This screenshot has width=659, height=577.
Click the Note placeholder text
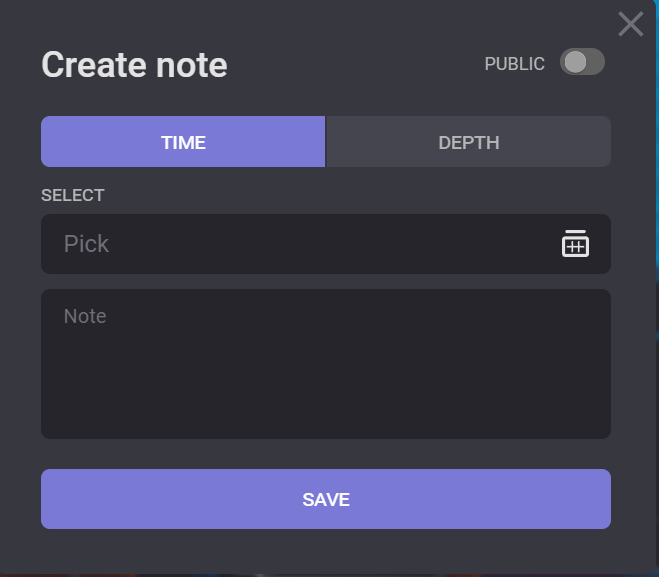click(85, 316)
